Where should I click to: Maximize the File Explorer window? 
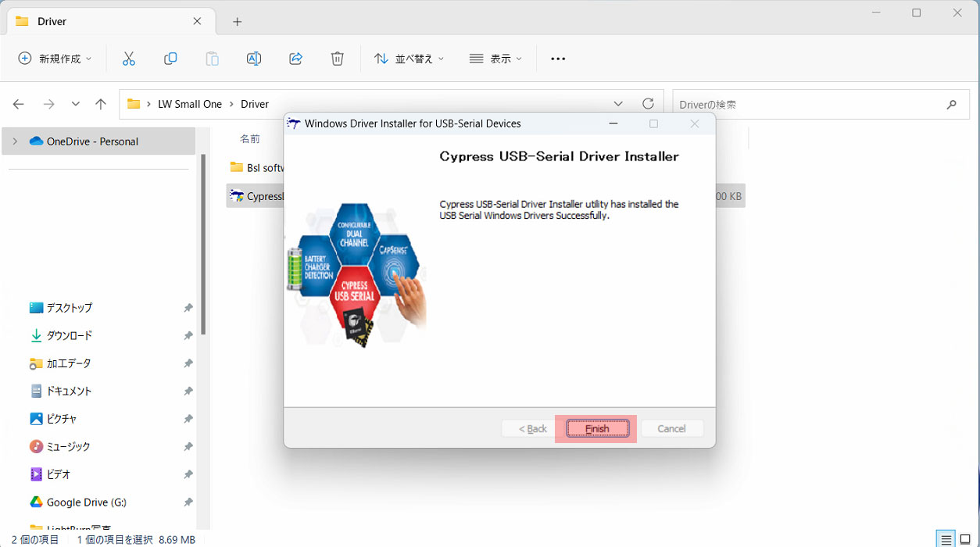(916, 13)
